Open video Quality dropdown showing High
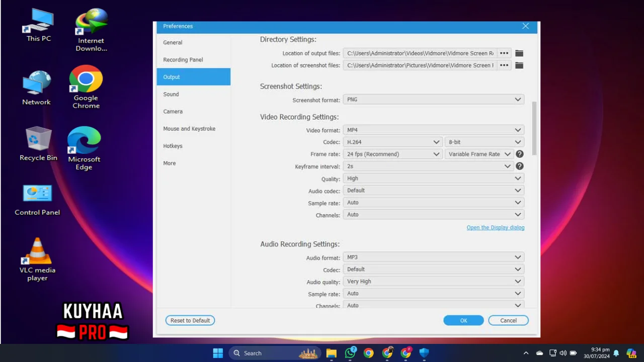Image resolution: width=644 pixels, height=362 pixels. click(x=434, y=178)
